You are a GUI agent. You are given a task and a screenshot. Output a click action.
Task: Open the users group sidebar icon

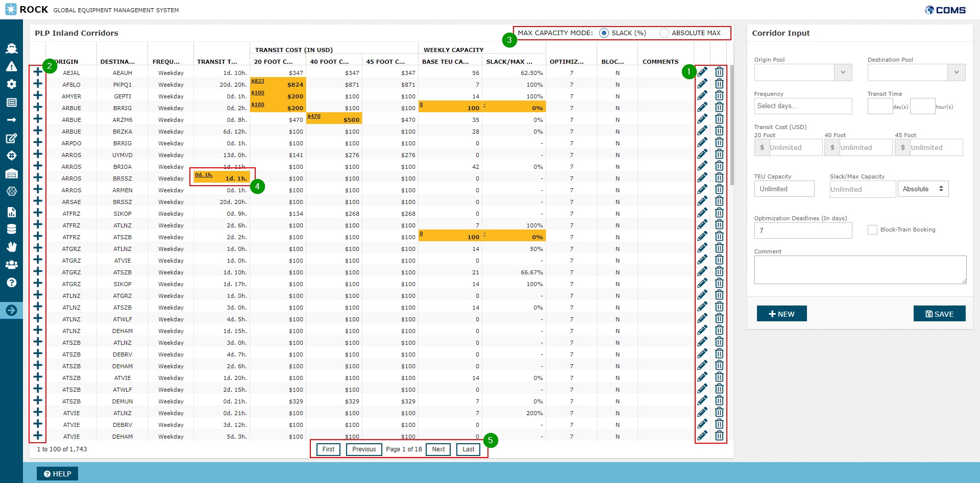[x=11, y=265]
